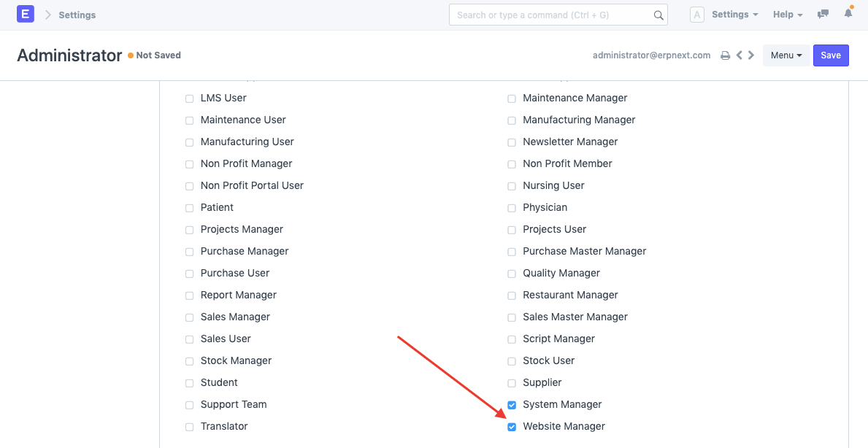This screenshot has height=448, width=868.
Task: Check the Translator role checkbox
Action: [x=190, y=427]
